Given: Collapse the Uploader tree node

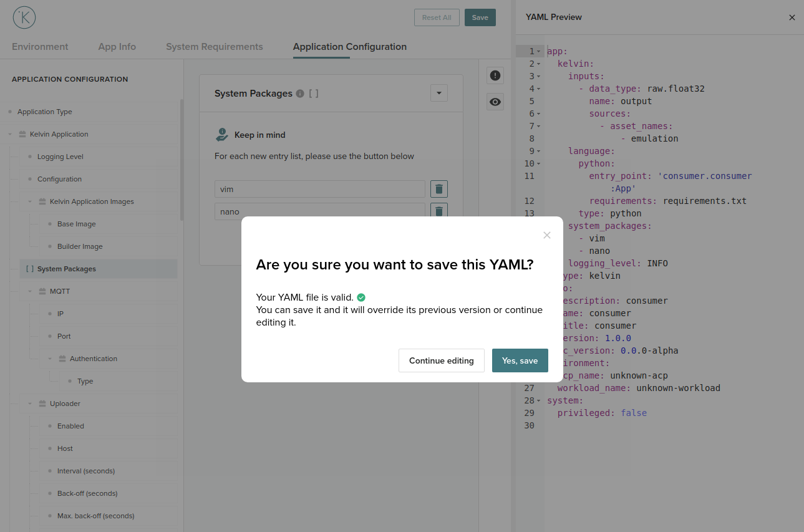Looking at the screenshot, I should (30, 404).
